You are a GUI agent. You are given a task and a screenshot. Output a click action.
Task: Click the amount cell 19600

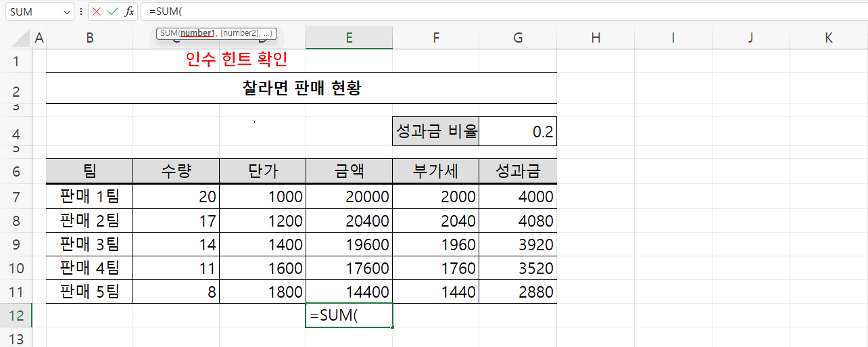click(349, 244)
